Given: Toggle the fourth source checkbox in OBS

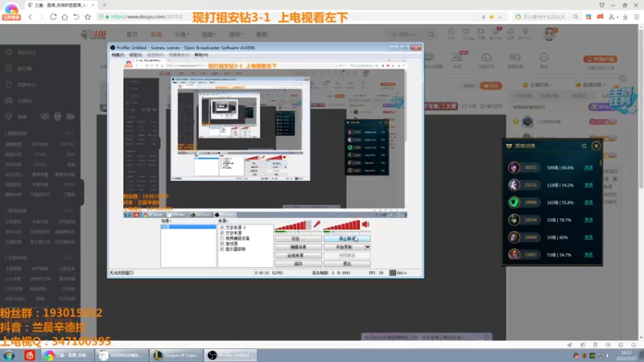Looking at the screenshot, I should tap(222, 244).
